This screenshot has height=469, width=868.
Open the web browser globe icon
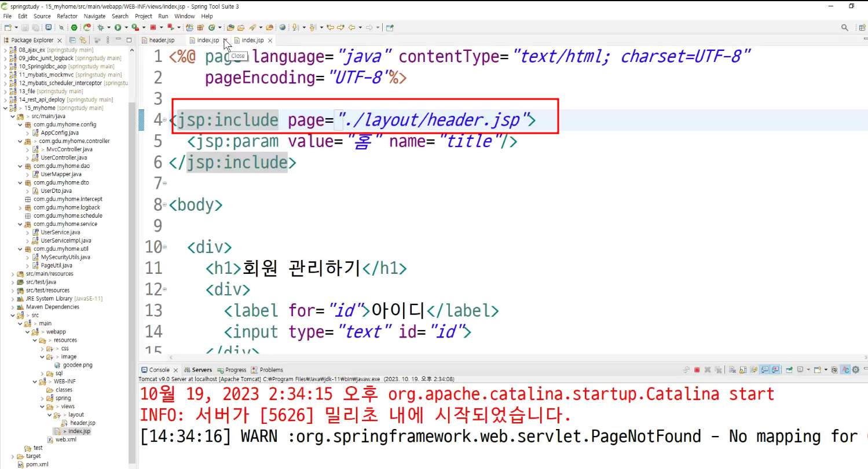[x=283, y=27]
